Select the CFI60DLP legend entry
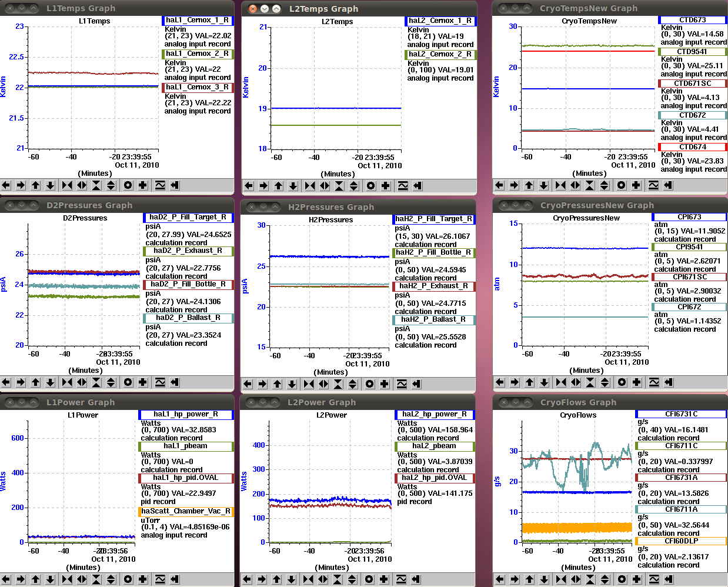Screen dimensions: 728x587 pos(682,541)
